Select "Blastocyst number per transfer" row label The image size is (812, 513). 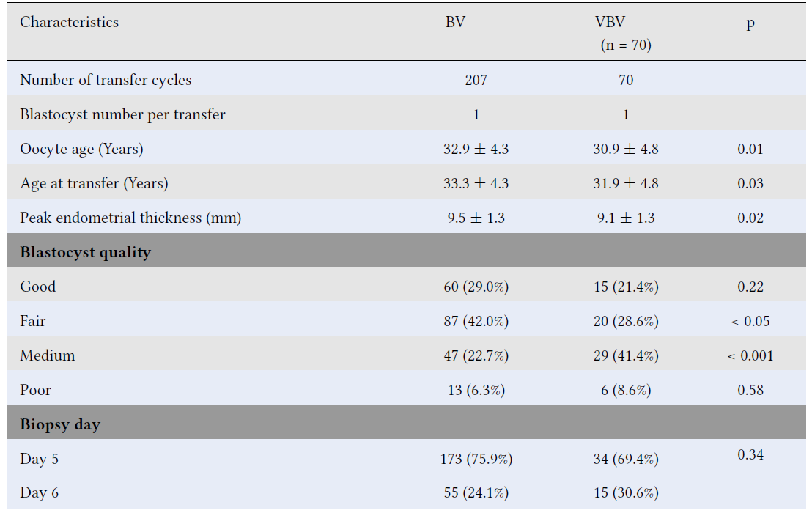click(x=122, y=114)
